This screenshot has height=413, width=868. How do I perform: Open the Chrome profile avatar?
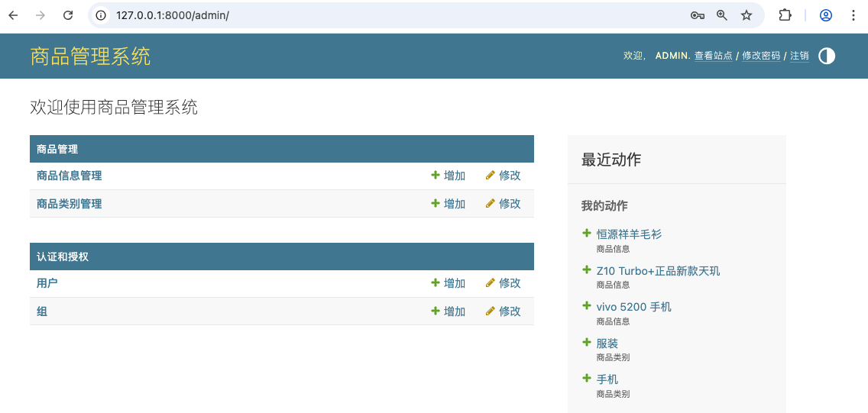[x=826, y=15]
